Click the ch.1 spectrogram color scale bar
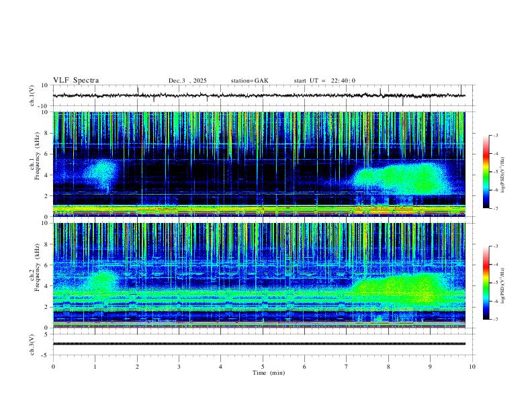The width and height of the screenshot is (532, 411). click(486, 172)
